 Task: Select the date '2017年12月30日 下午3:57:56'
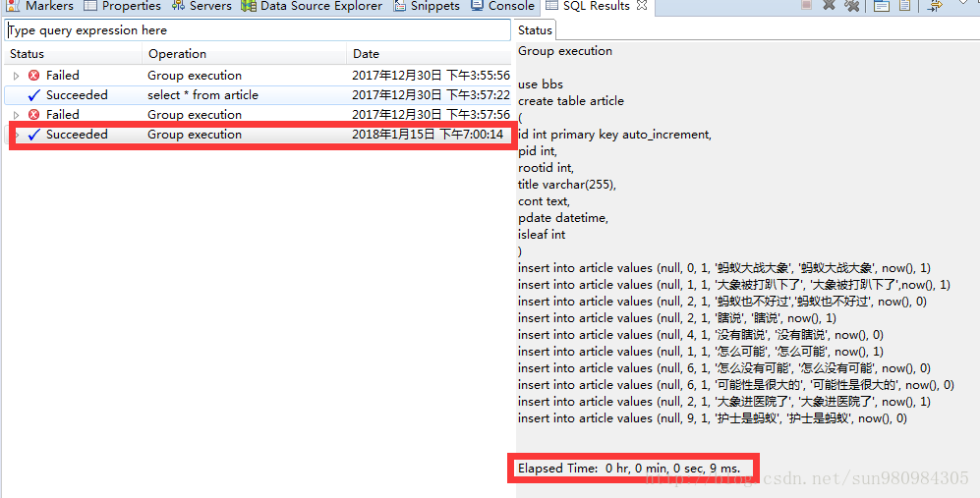point(431,114)
